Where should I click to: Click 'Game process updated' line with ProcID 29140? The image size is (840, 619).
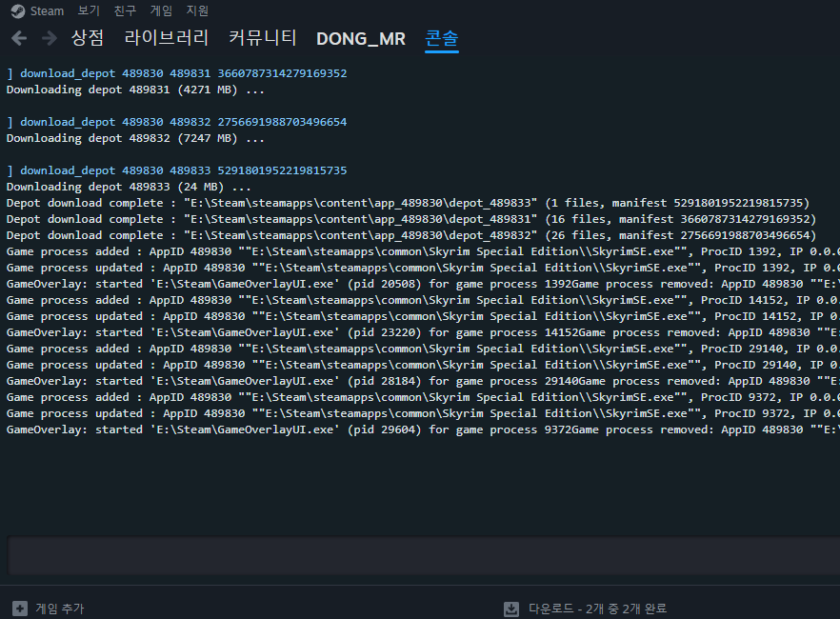[x=423, y=365]
